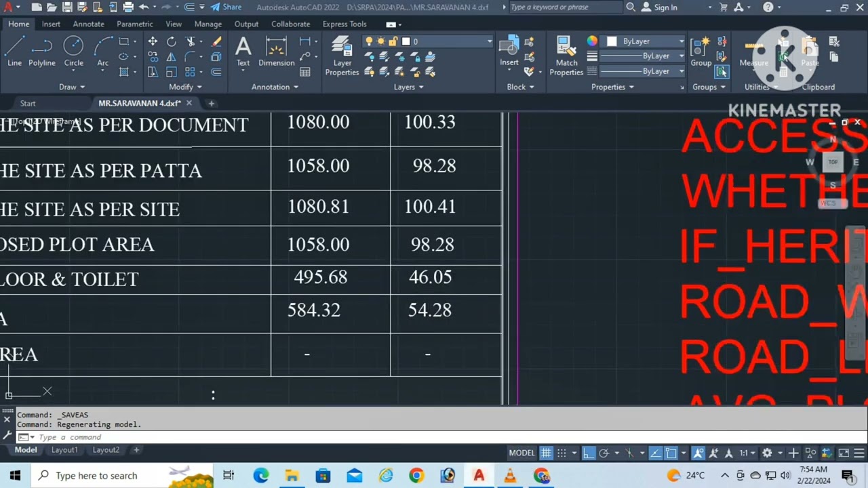Select the Offset tool
This screenshot has height=488, width=868.
216,72
